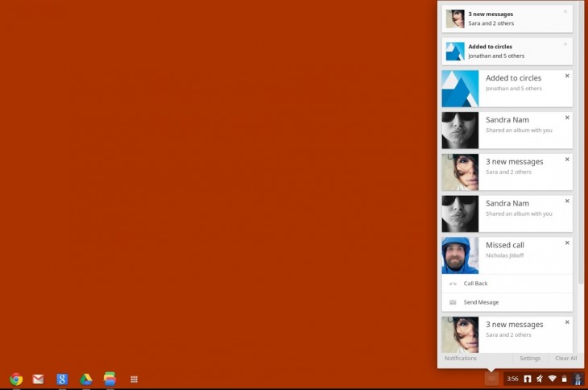Screen dimensions: 588x390
Task: Open the apps launcher grid
Action: (x=135, y=379)
